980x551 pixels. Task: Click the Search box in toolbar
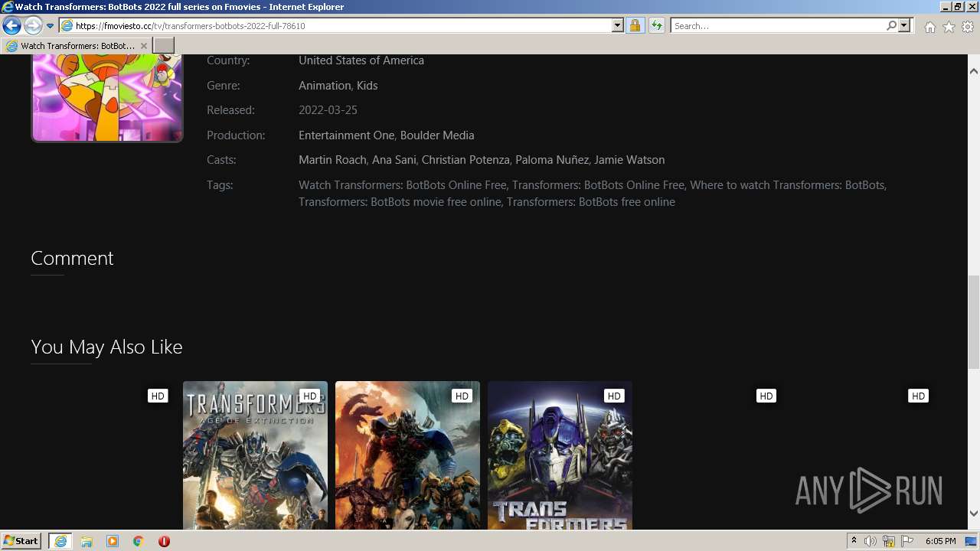click(x=777, y=25)
